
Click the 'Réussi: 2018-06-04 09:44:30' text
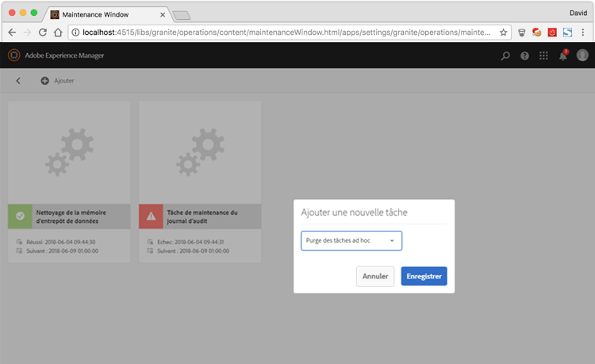pyautogui.click(x=61, y=242)
